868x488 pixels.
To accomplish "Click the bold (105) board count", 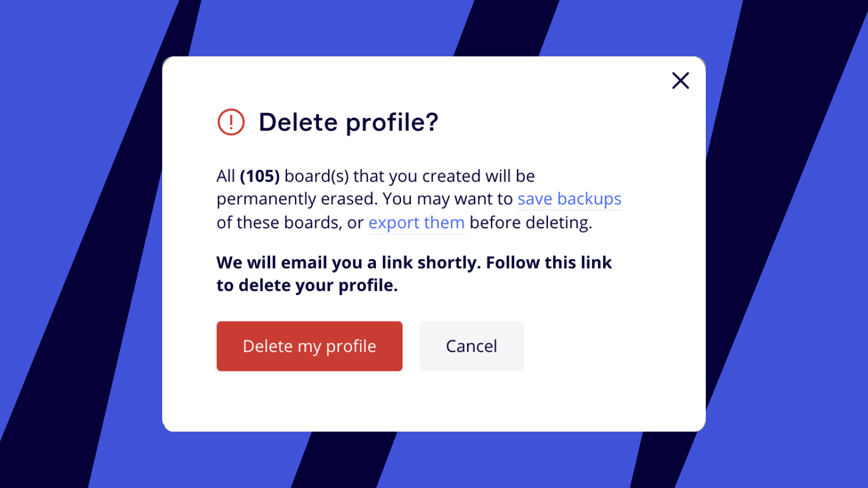I will point(260,176).
